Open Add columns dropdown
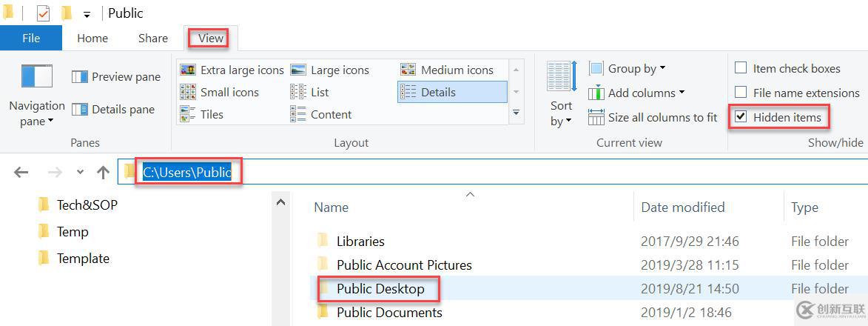868x326 pixels. [x=636, y=93]
